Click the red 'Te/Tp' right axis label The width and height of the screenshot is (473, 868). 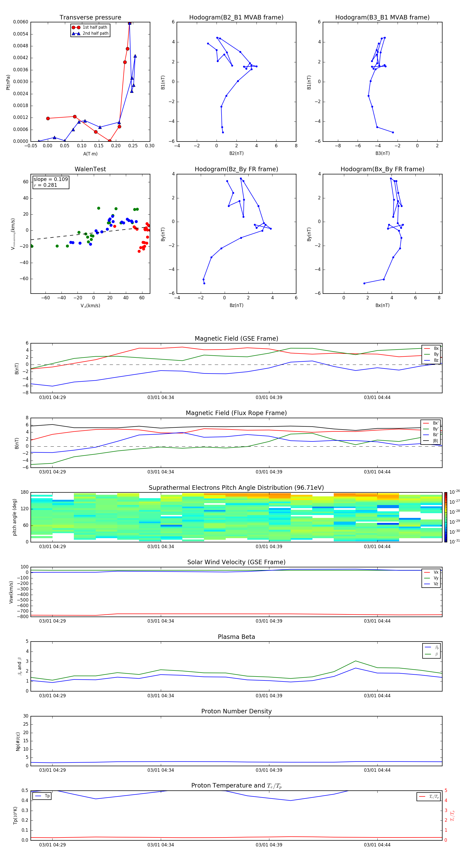(x=453, y=816)
